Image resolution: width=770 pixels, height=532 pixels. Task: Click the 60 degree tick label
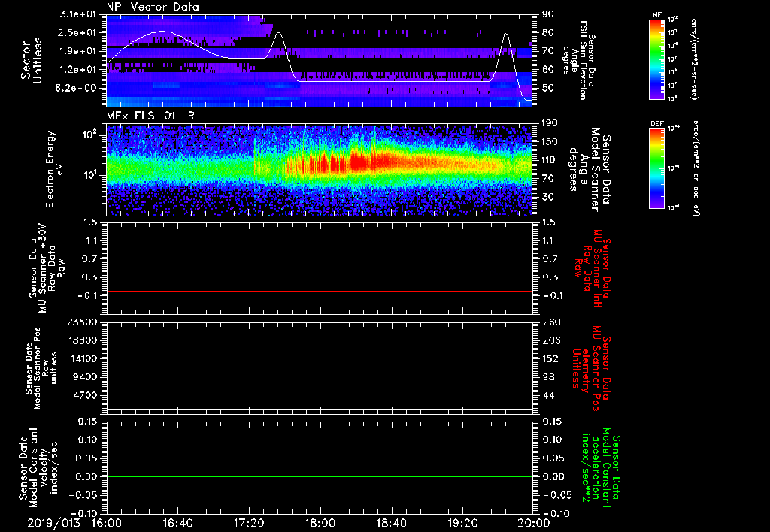point(548,70)
